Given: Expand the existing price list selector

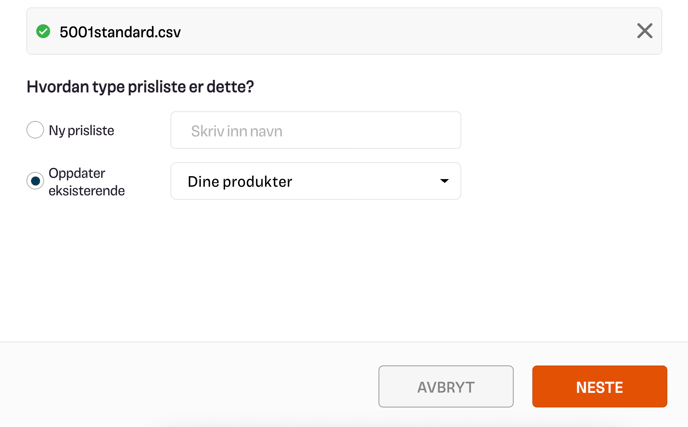Looking at the screenshot, I should coord(315,181).
